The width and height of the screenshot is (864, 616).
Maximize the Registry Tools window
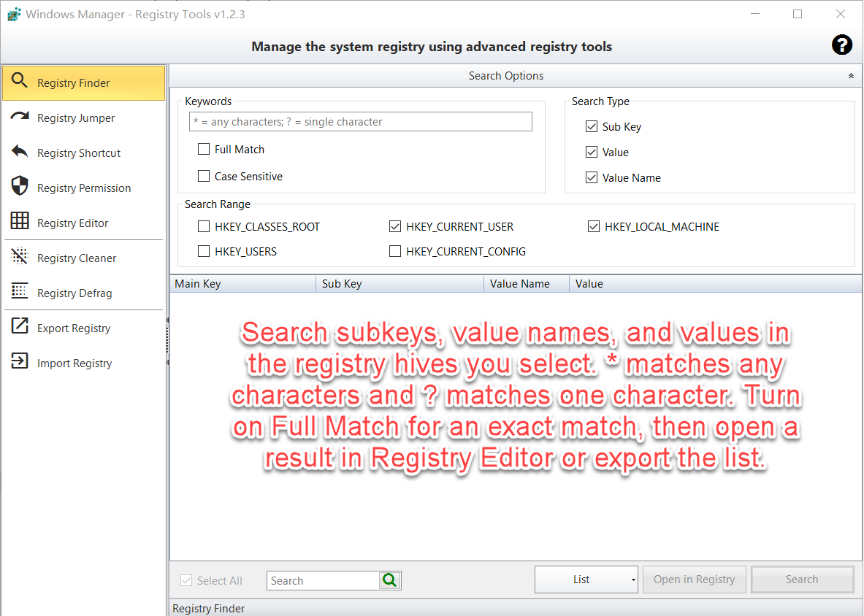(798, 14)
